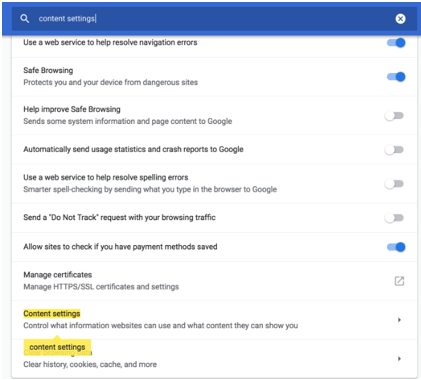
Task: Click 'Sends some system information and page content to Google'
Action: coord(128,121)
